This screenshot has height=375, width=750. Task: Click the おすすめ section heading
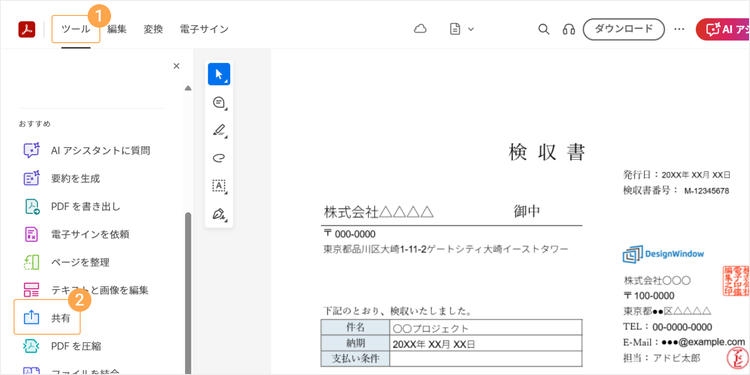35,124
